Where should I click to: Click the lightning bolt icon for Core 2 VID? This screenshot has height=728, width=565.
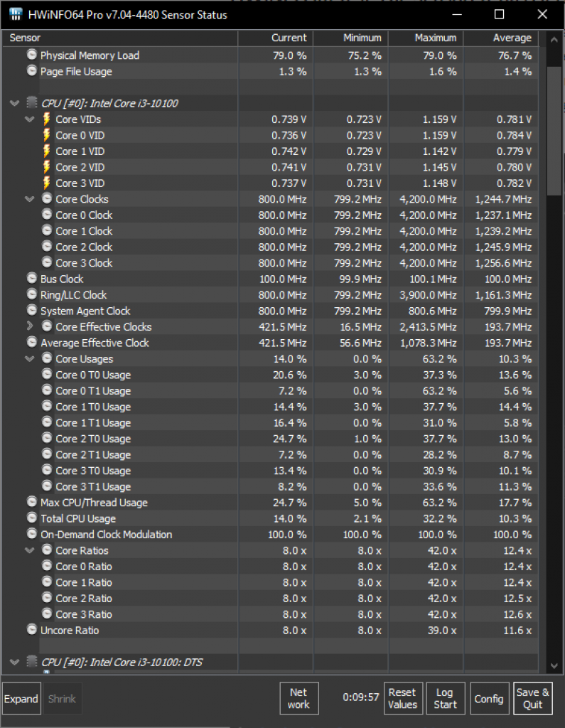(x=46, y=166)
